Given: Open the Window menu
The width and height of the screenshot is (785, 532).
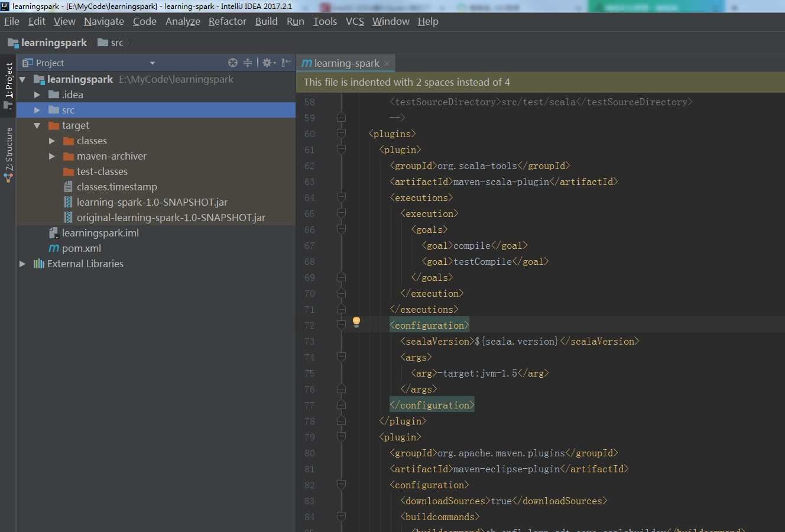Looking at the screenshot, I should pos(391,21).
